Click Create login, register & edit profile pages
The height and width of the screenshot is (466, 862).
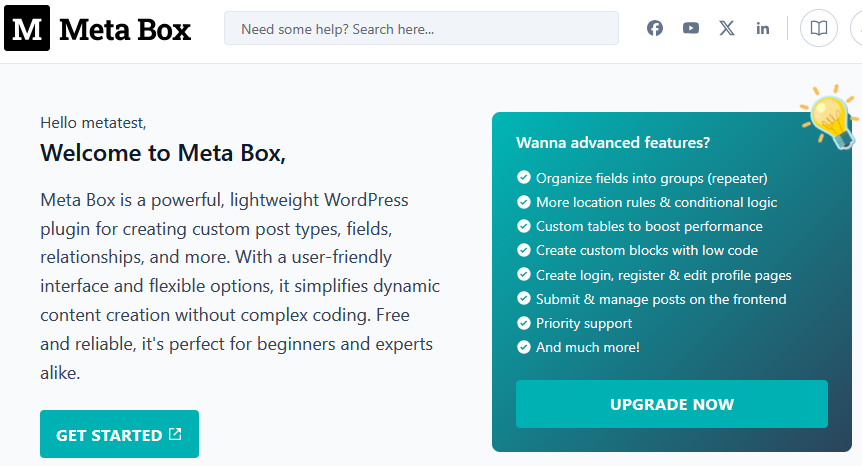663,275
